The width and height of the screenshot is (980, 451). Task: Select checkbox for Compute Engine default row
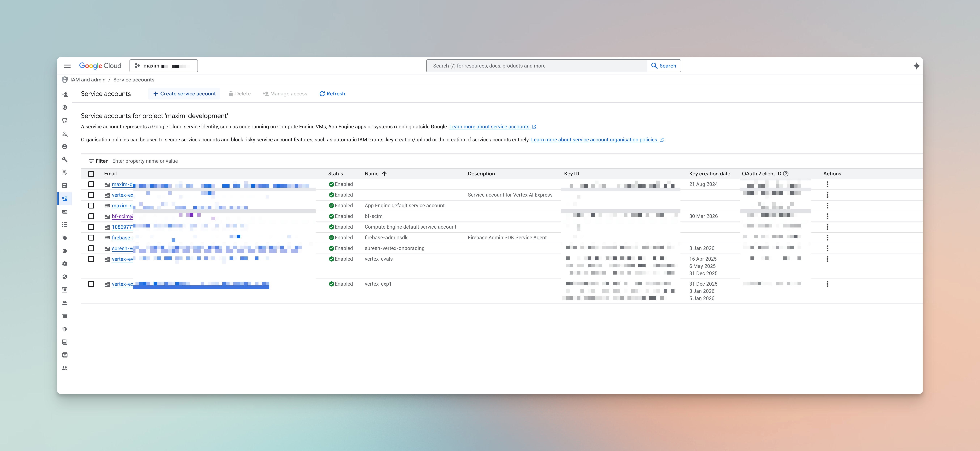(91, 227)
